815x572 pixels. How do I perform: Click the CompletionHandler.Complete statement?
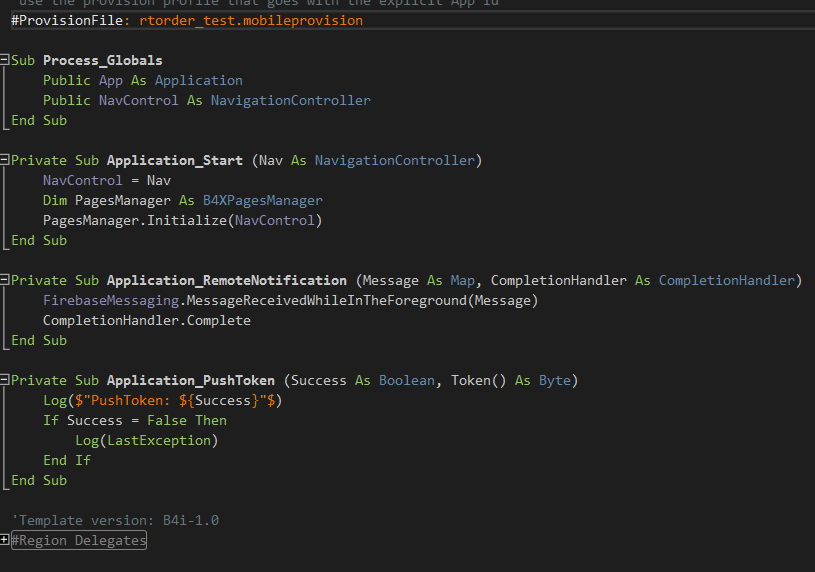(x=146, y=320)
